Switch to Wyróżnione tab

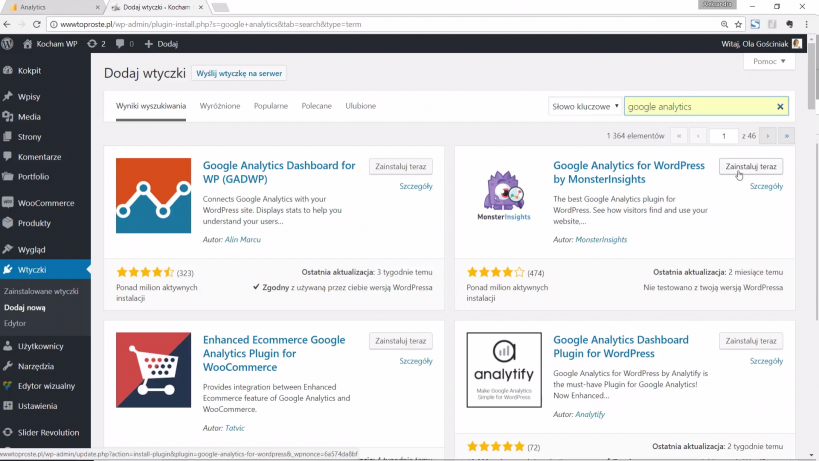[x=220, y=106]
